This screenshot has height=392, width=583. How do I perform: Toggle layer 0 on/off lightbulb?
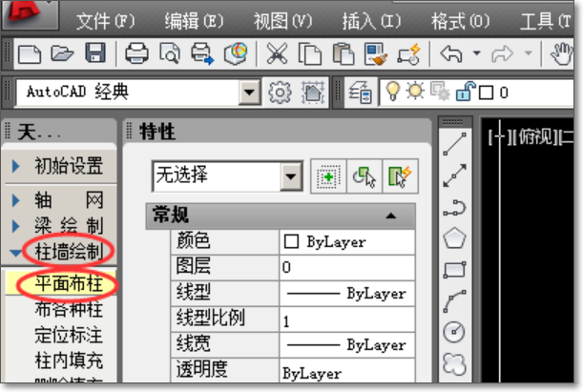(x=392, y=91)
